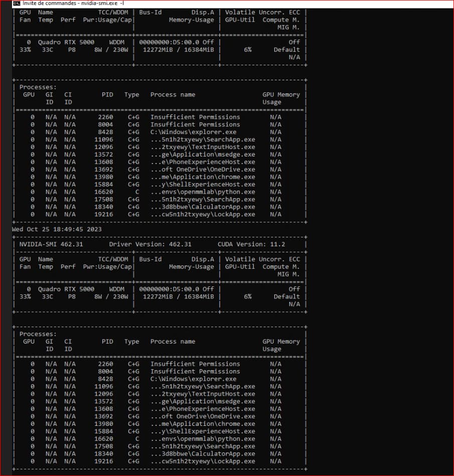
Task: Click the OneDrive.exe process in the first table
Action: tap(202, 170)
